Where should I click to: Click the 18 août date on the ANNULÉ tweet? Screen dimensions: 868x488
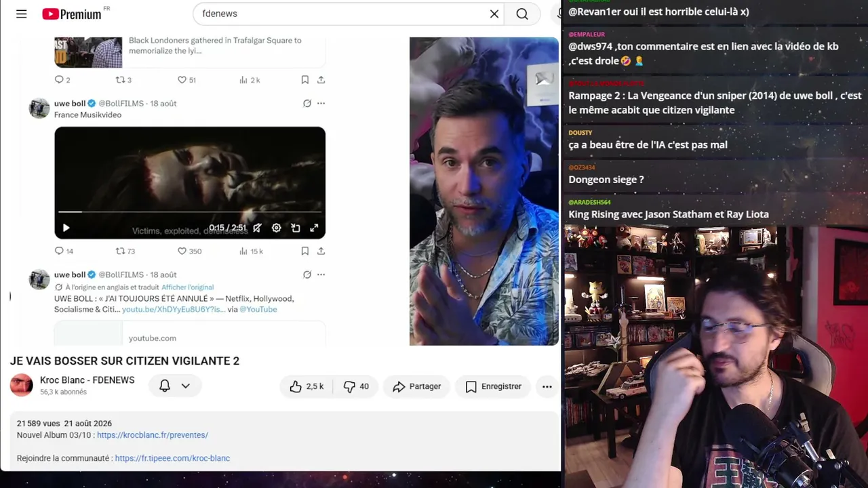point(163,275)
